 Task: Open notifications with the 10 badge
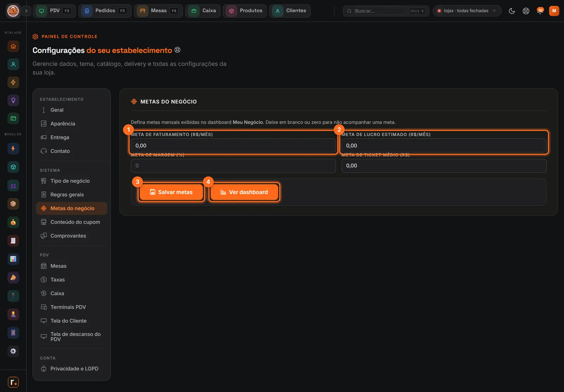(540, 11)
